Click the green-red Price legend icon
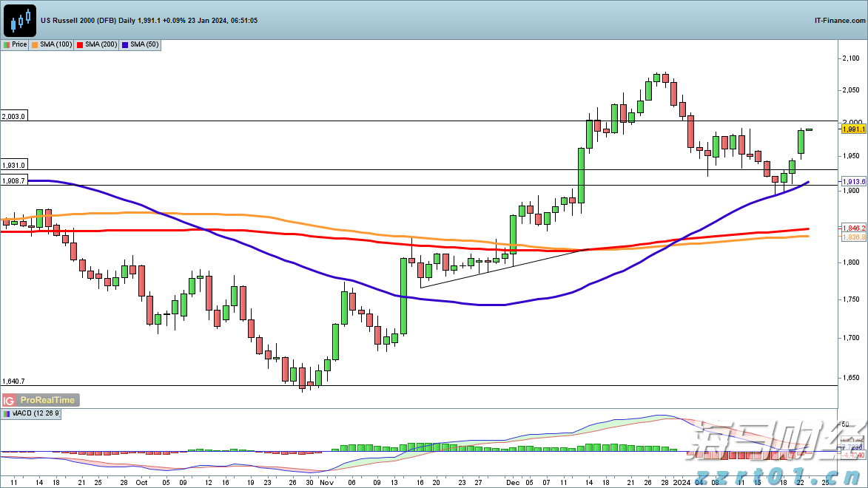Screen dimensions: 868x488 (7, 45)
